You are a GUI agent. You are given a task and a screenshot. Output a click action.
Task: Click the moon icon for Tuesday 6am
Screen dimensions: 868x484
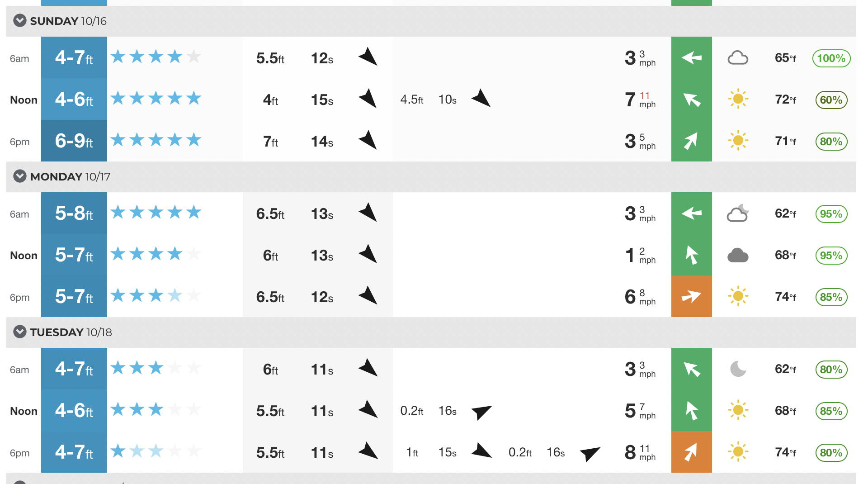coord(738,369)
